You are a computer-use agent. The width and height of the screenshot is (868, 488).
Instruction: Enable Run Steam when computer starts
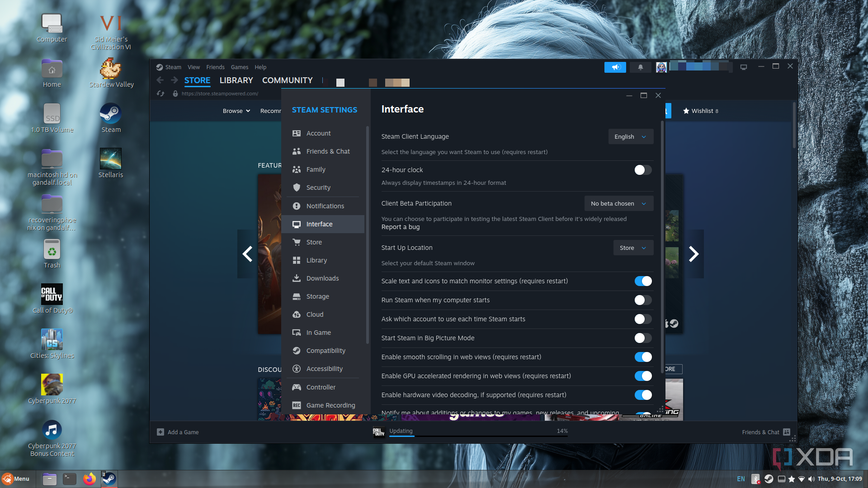[643, 300]
